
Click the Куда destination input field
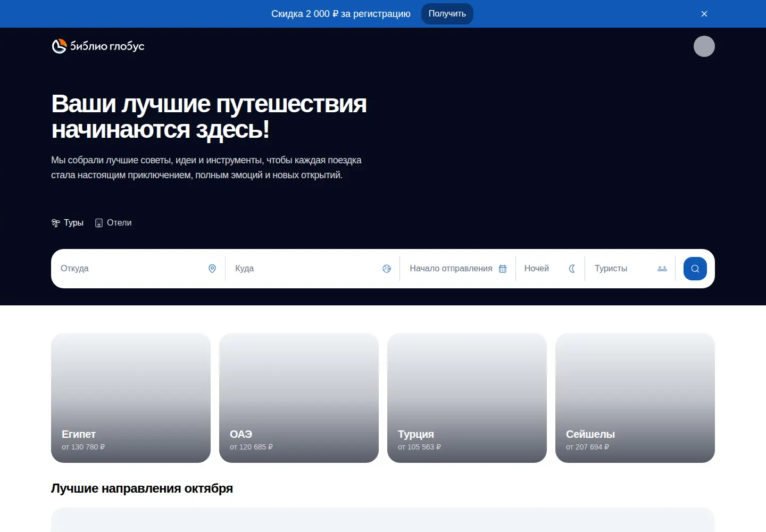point(313,269)
